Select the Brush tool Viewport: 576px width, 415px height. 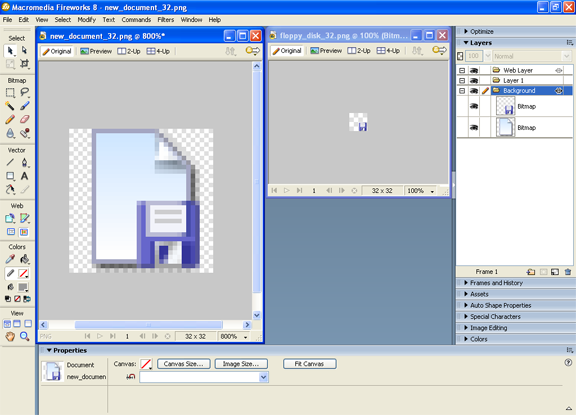[24, 106]
